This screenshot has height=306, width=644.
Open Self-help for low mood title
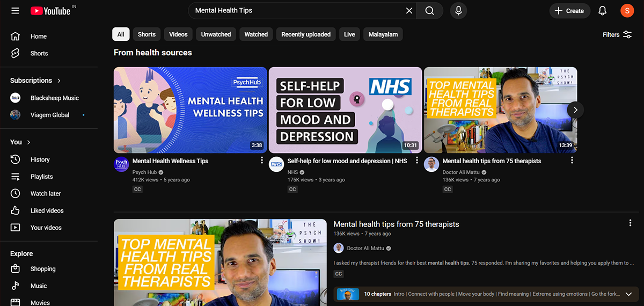[x=347, y=161]
